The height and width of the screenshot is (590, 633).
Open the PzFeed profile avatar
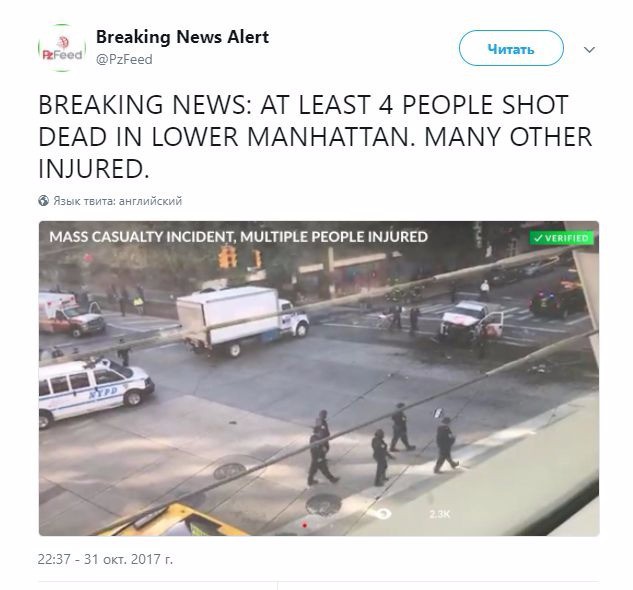[x=62, y=48]
